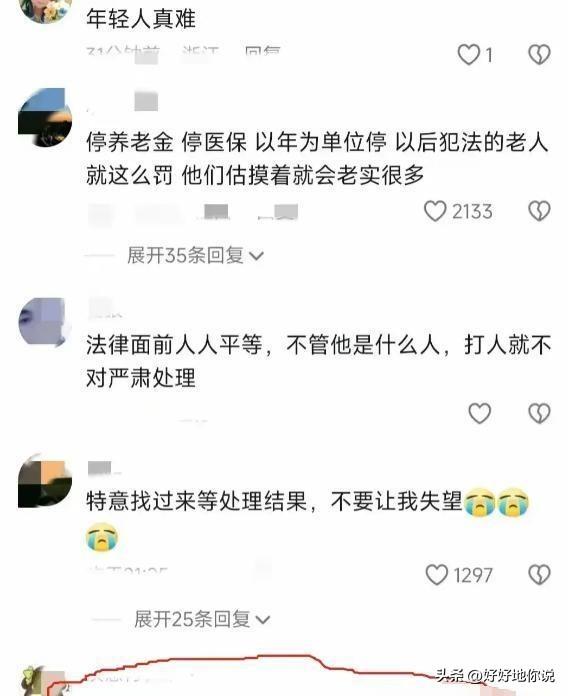
Task: Open avatar of '法律面前人人平等' commenter
Action: [45, 322]
